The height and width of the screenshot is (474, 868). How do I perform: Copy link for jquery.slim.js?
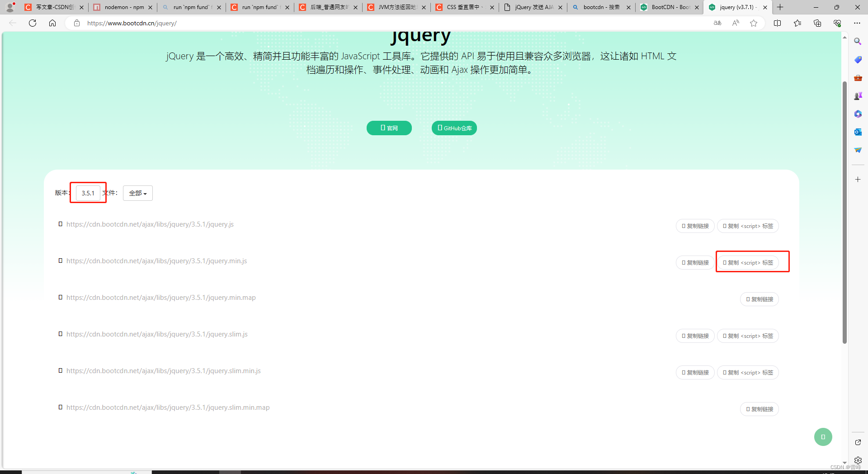[x=695, y=336]
